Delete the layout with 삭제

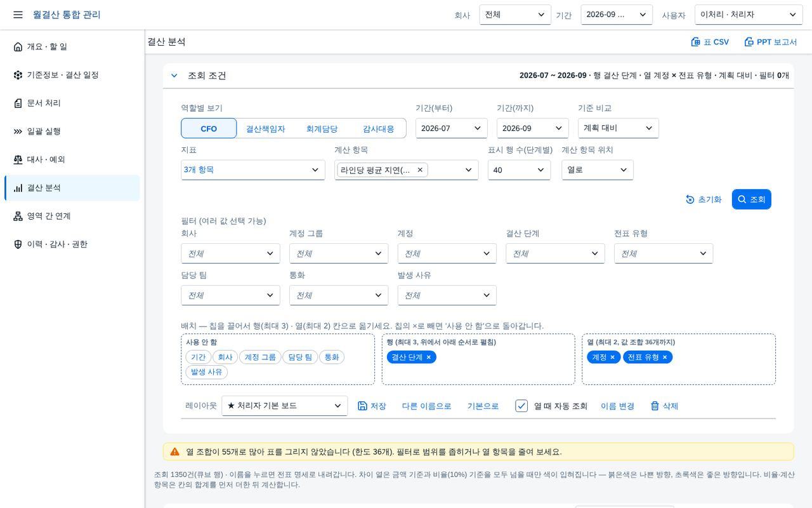click(x=664, y=406)
